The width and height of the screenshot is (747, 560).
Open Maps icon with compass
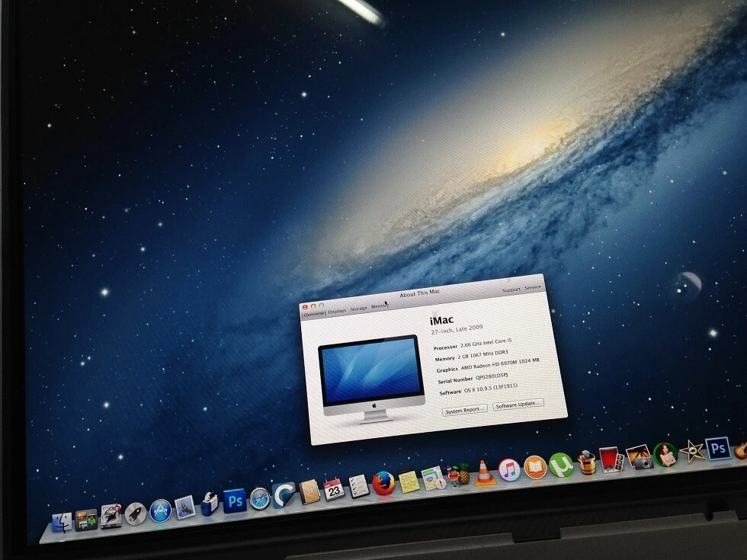point(434,478)
